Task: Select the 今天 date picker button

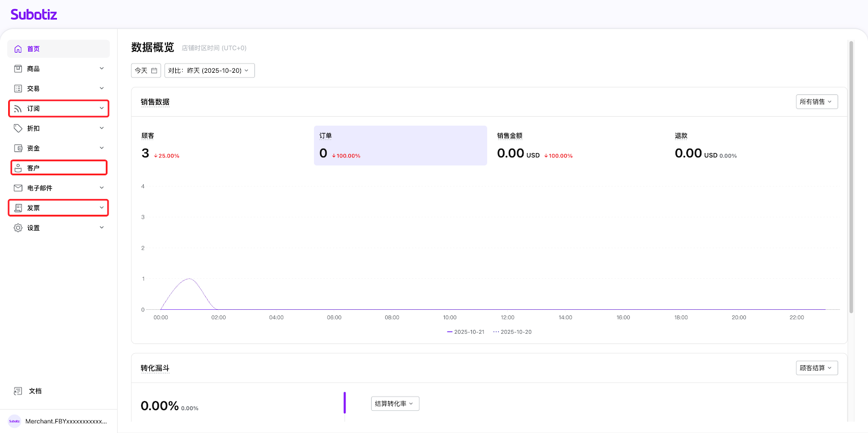Action: [x=146, y=71]
